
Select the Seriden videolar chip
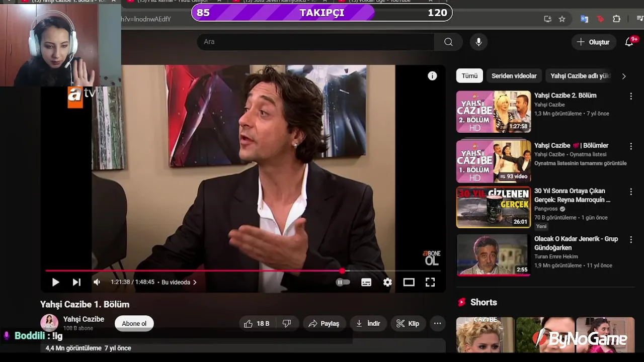click(x=514, y=76)
